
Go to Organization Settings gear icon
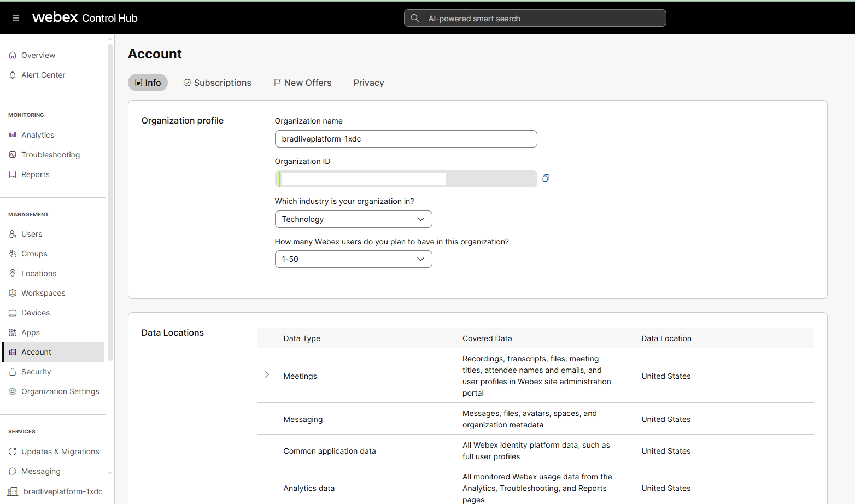click(13, 391)
